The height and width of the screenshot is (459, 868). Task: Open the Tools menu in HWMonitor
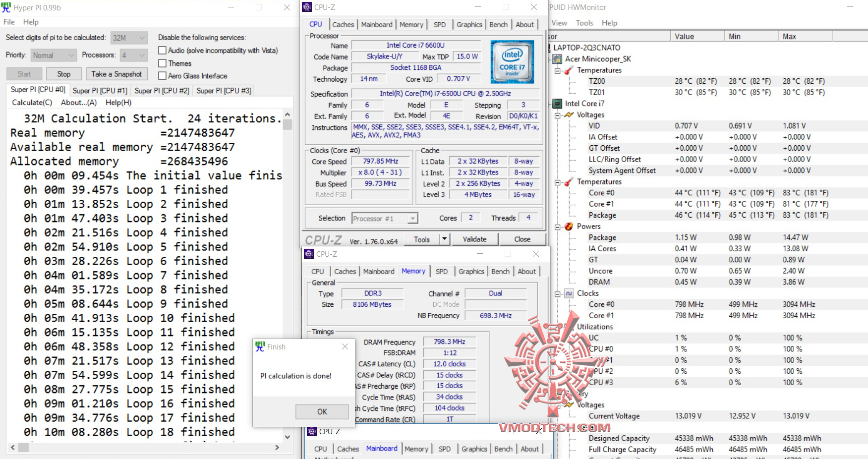click(x=584, y=22)
